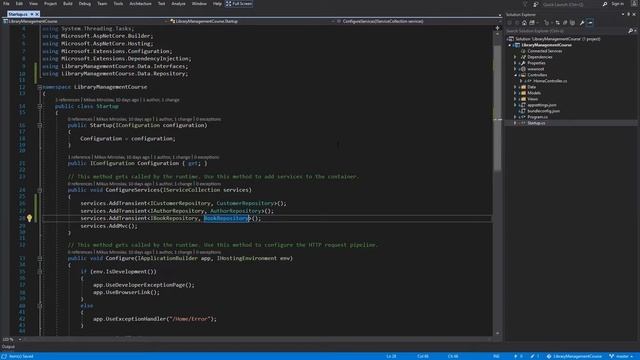Collapse the public class Startup block
The image size is (640, 360).
point(40,106)
